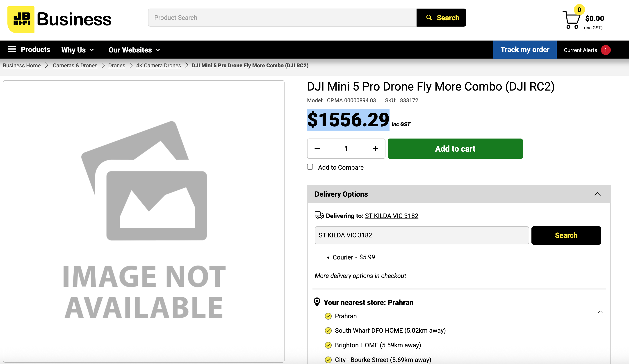Collapse the nearest store list chevron
This screenshot has height=364, width=629.
pyautogui.click(x=600, y=312)
